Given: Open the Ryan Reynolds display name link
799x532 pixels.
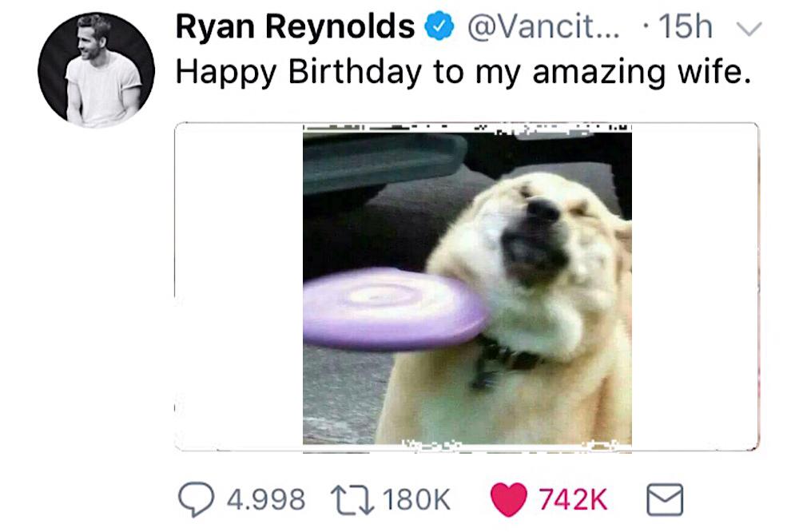Looking at the screenshot, I should pyautogui.click(x=295, y=26).
